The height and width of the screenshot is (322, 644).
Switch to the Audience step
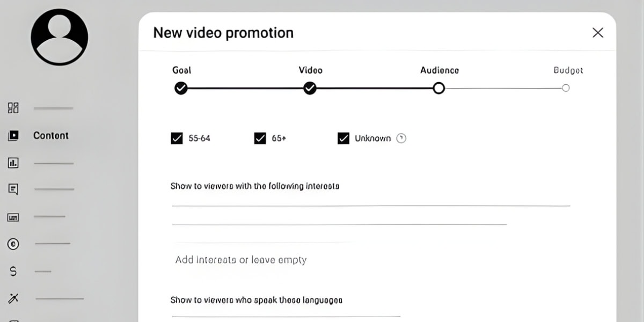[x=438, y=87]
